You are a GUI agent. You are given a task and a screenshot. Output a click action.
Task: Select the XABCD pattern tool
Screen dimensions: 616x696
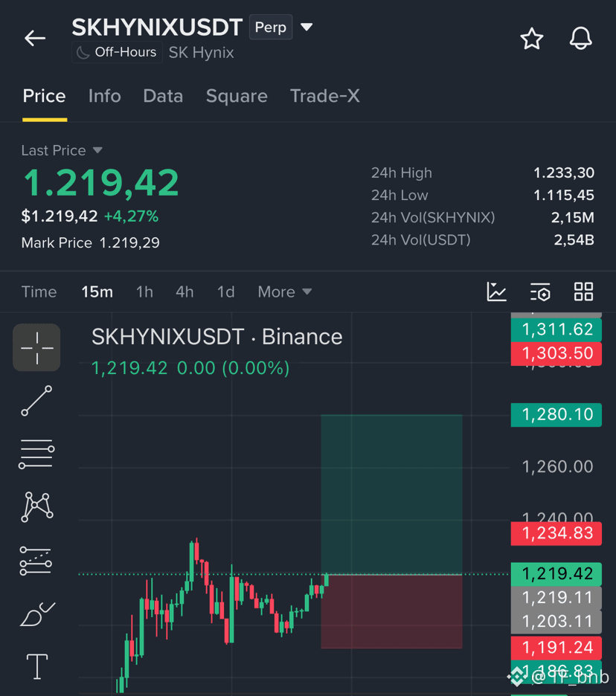tap(37, 506)
